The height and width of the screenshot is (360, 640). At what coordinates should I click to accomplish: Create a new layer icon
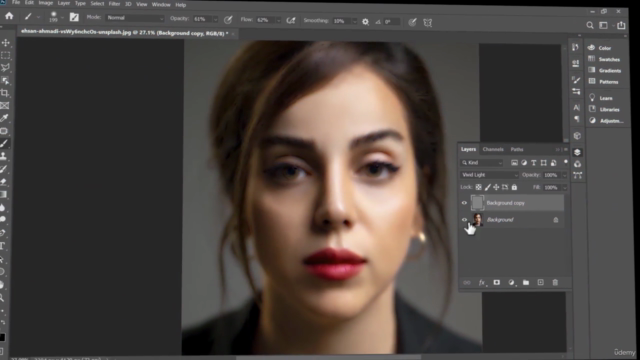[x=540, y=282]
